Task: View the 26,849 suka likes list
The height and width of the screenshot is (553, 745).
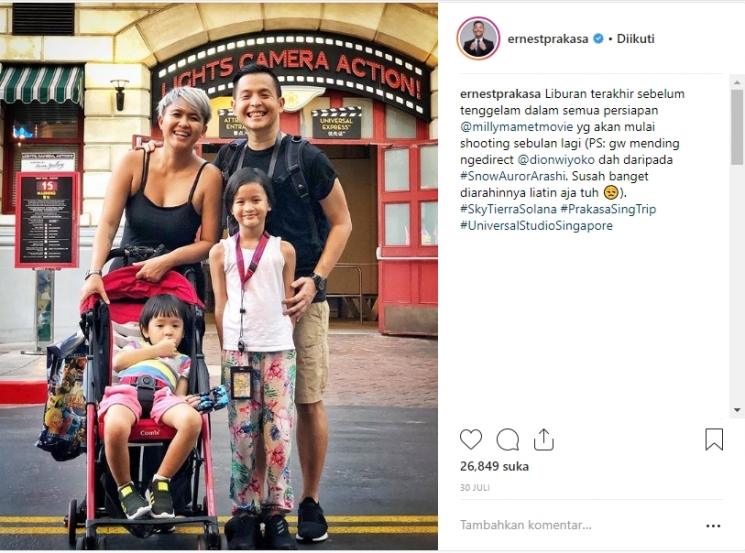Action: (494, 467)
